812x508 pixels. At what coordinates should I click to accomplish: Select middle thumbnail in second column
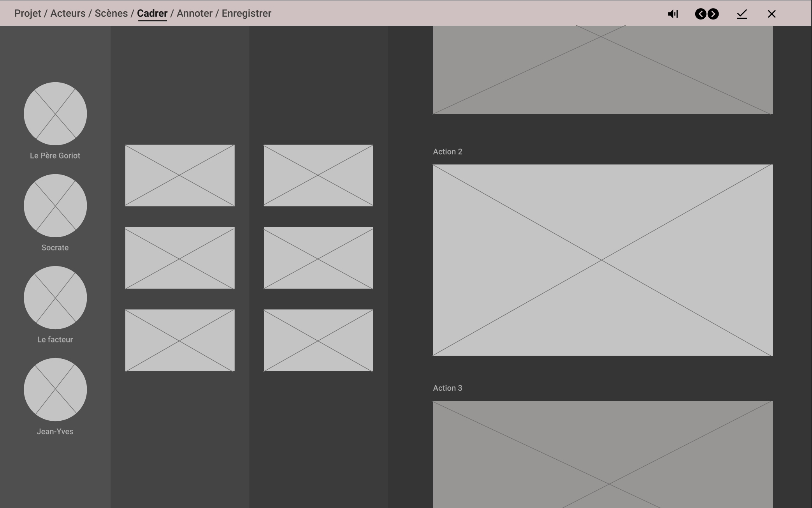click(318, 258)
